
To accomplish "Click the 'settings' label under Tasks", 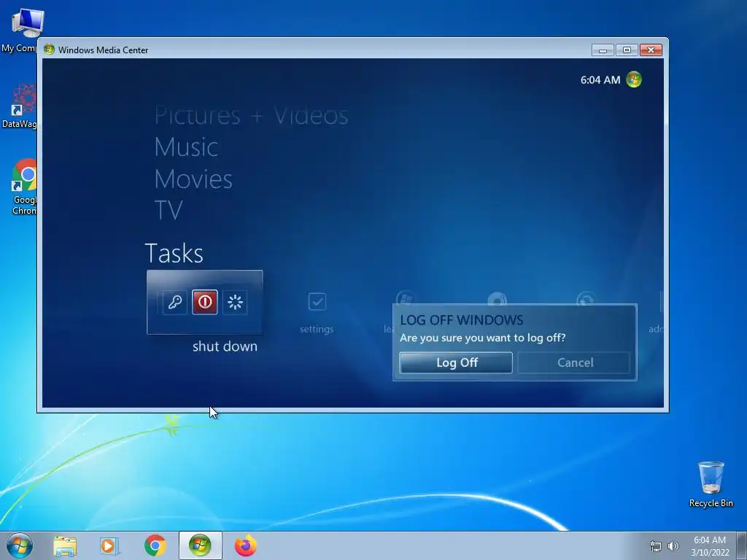I will [x=317, y=329].
